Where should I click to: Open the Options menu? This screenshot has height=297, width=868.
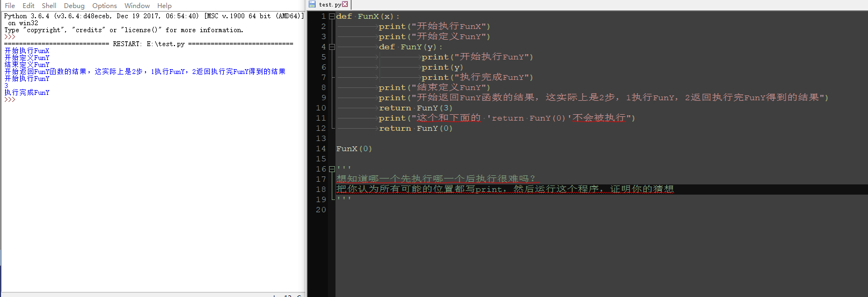click(x=104, y=5)
